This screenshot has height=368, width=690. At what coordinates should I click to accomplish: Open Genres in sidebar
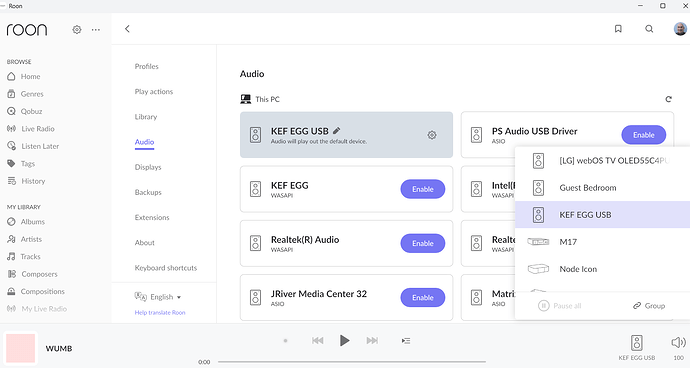[25, 94]
